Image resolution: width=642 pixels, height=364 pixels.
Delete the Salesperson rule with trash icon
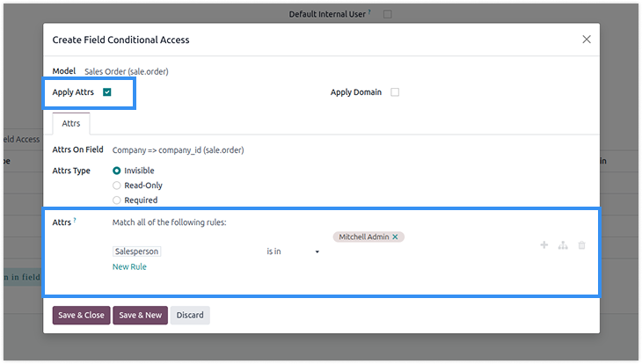pos(582,245)
